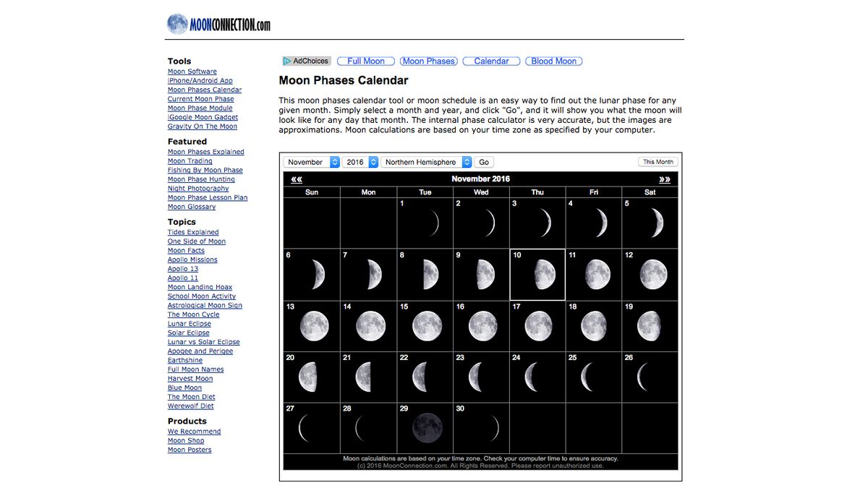Go to next month with double-right arrows
The height and width of the screenshot is (488, 868).
coord(665,179)
